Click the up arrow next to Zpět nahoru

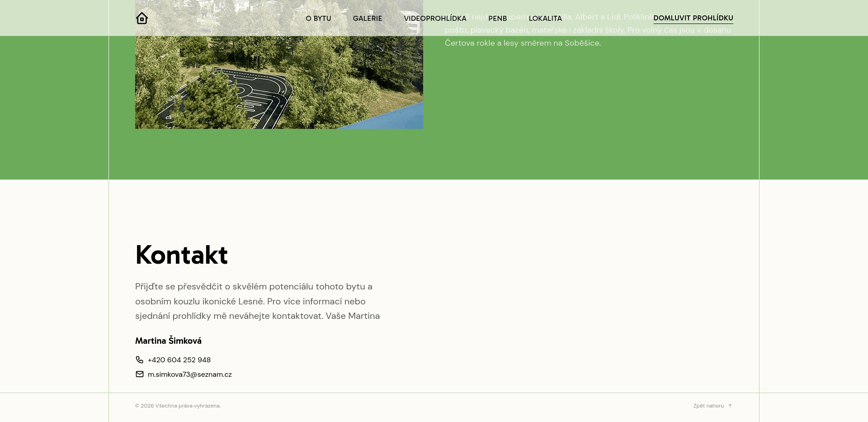tap(730, 406)
